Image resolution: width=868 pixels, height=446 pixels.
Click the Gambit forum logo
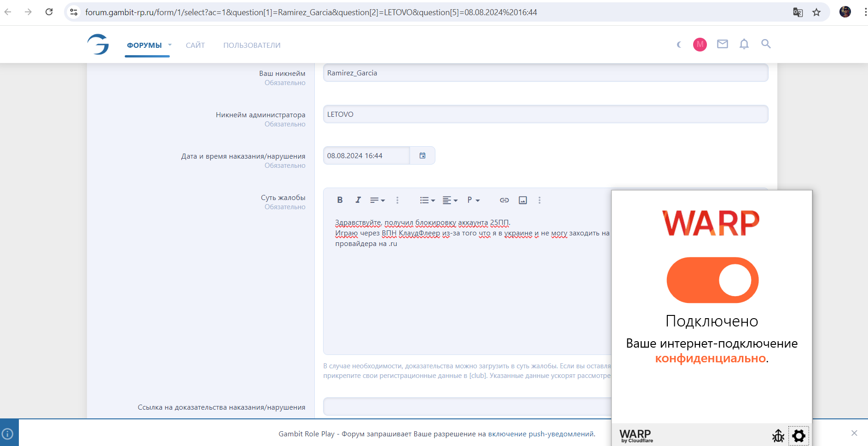click(x=98, y=44)
